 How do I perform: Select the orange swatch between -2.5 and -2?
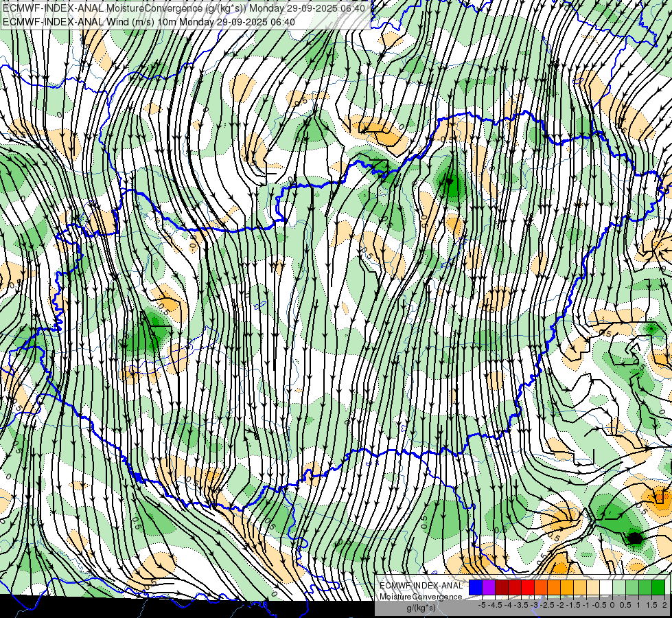point(554,587)
